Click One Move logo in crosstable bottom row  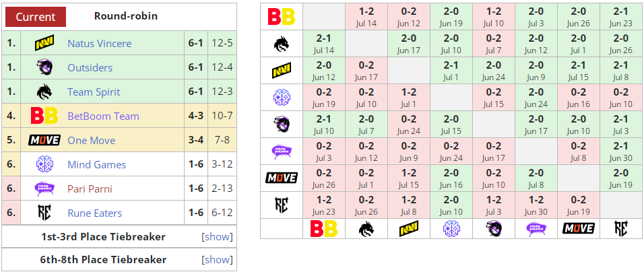tap(578, 228)
